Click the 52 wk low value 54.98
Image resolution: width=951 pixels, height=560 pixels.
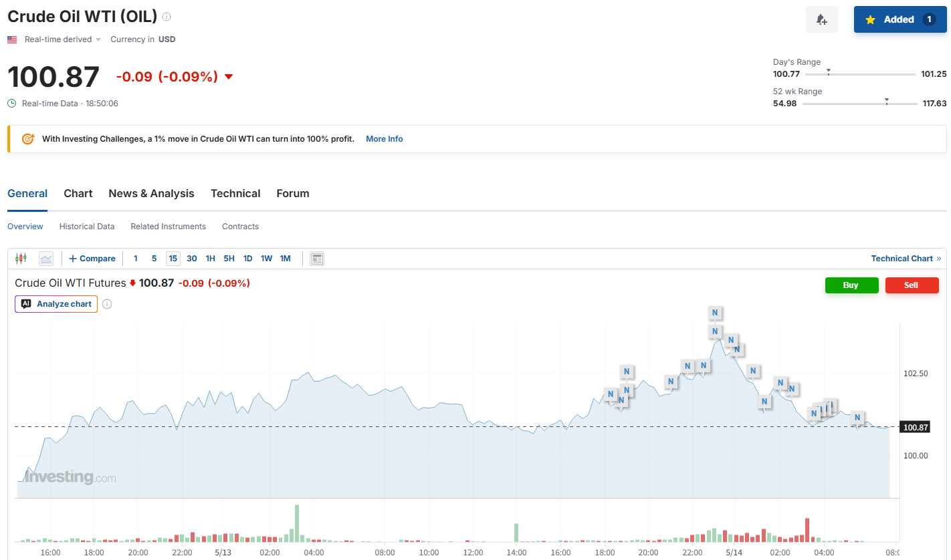(x=785, y=104)
